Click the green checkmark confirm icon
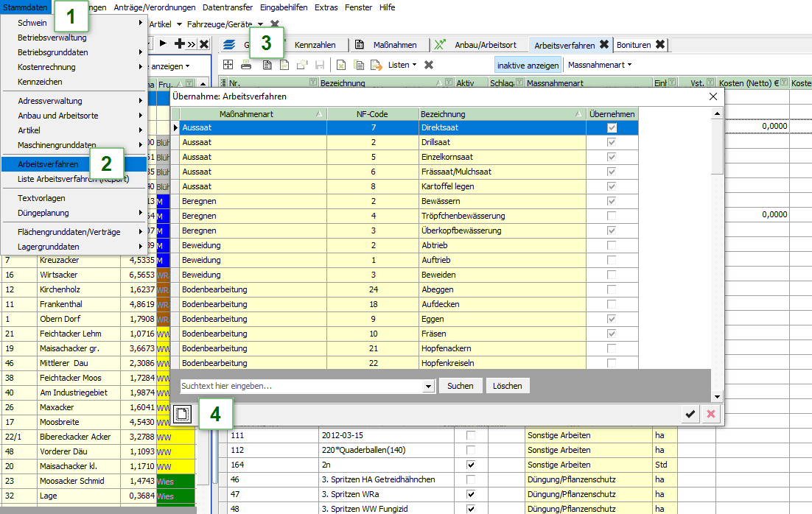812x514 pixels. click(x=690, y=415)
